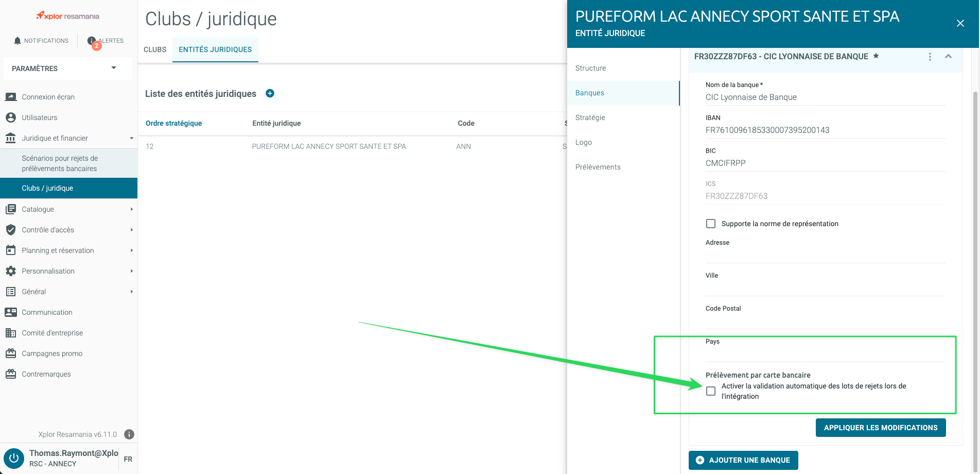Expand the Personnalisation menu arrow
The height and width of the screenshot is (474, 980).
pyautogui.click(x=132, y=271)
